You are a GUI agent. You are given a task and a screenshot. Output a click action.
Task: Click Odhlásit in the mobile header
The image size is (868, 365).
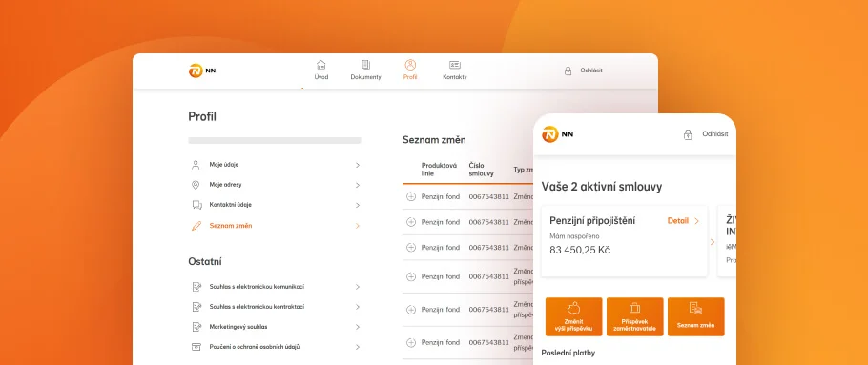pos(715,133)
